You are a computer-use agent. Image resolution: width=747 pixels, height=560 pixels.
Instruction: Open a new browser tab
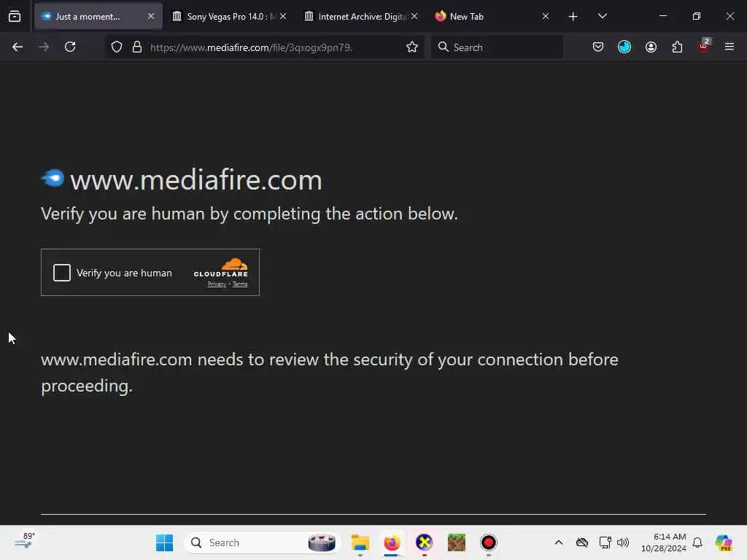[573, 17]
